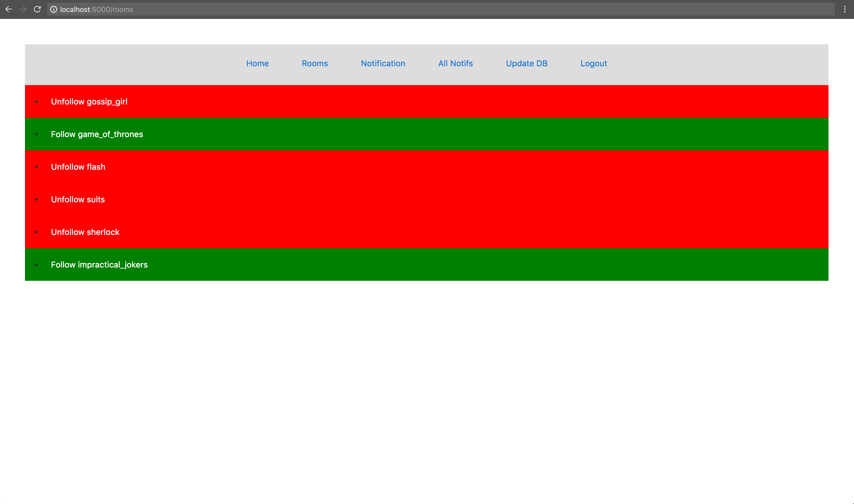
Task: Log out using the Logout link
Action: click(x=593, y=63)
